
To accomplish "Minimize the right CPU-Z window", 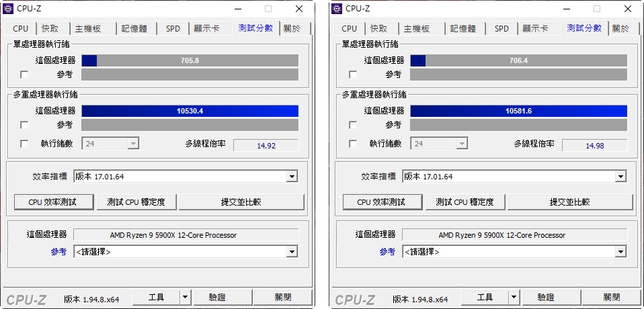I will point(567,9).
